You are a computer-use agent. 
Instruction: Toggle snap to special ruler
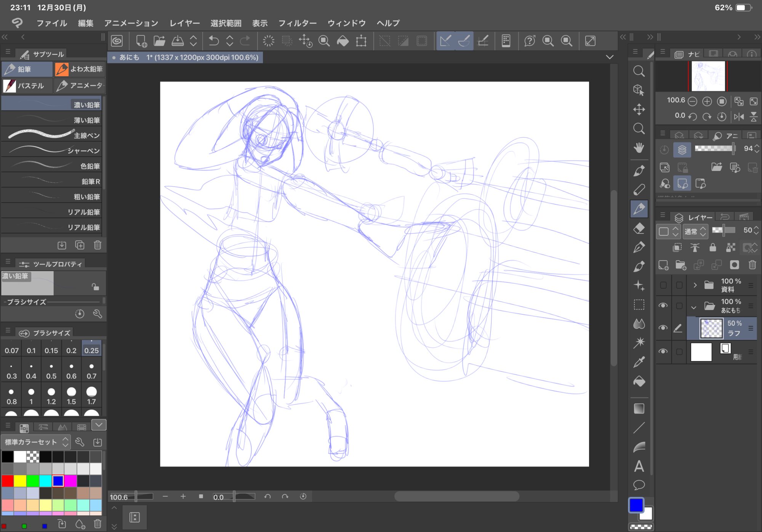coord(464,41)
